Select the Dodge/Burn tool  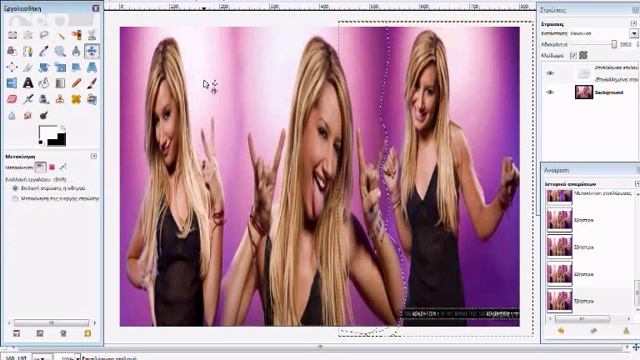point(44,116)
